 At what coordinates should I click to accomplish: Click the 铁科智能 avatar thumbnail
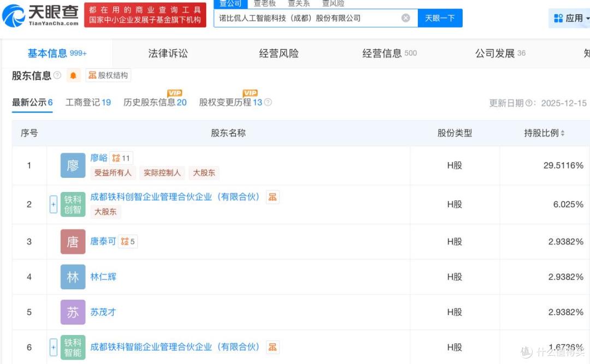point(73,348)
